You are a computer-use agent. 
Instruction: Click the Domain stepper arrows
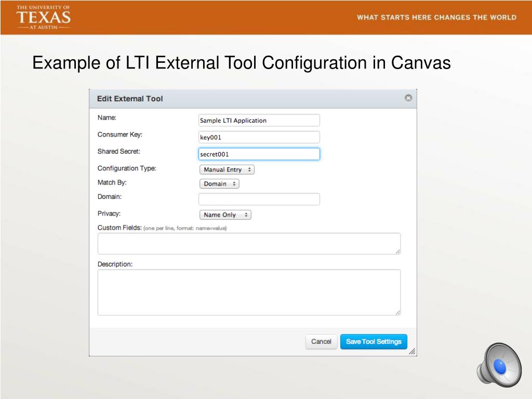(235, 183)
